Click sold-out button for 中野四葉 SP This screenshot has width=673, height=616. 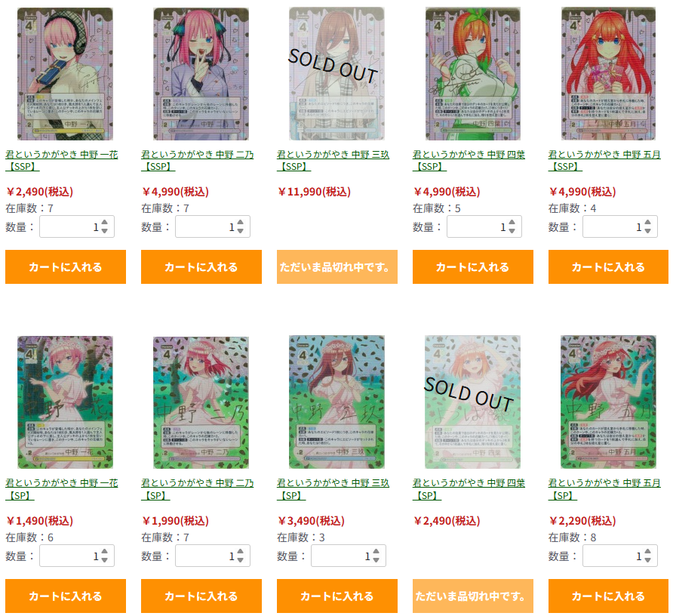pos(472,596)
